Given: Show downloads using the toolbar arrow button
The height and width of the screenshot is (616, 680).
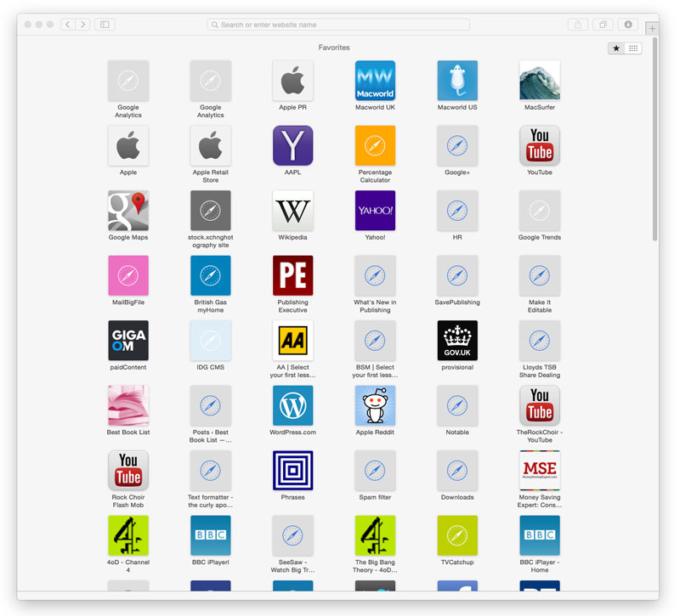Looking at the screenshot, I should [628, 25].
